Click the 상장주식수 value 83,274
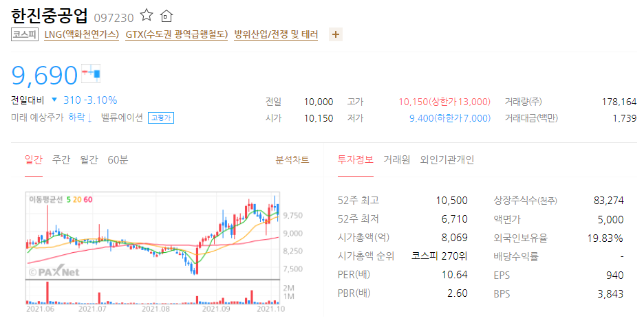Screen dimensions: 644x325 pos(608,201)
